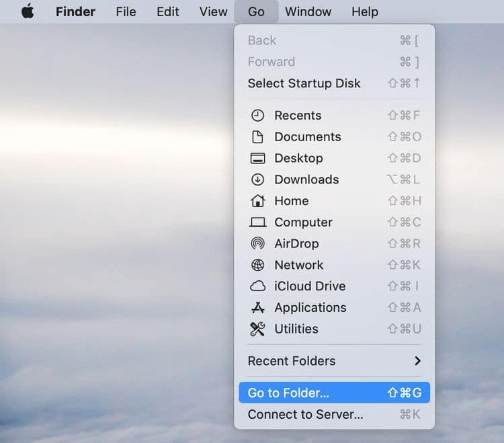Open the Finder menu
This screenshot has height=443, width=504.
tap(75, 12)
